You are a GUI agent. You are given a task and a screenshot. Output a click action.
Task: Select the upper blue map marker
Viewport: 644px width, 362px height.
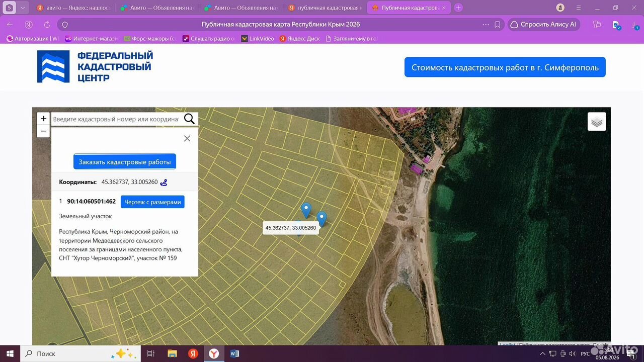coord(306,210)
